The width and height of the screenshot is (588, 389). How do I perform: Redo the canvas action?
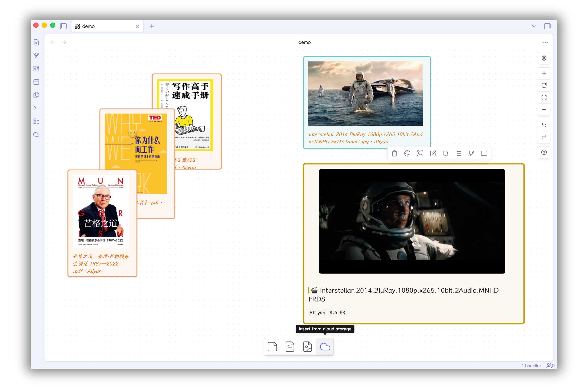tap(544, 137)
